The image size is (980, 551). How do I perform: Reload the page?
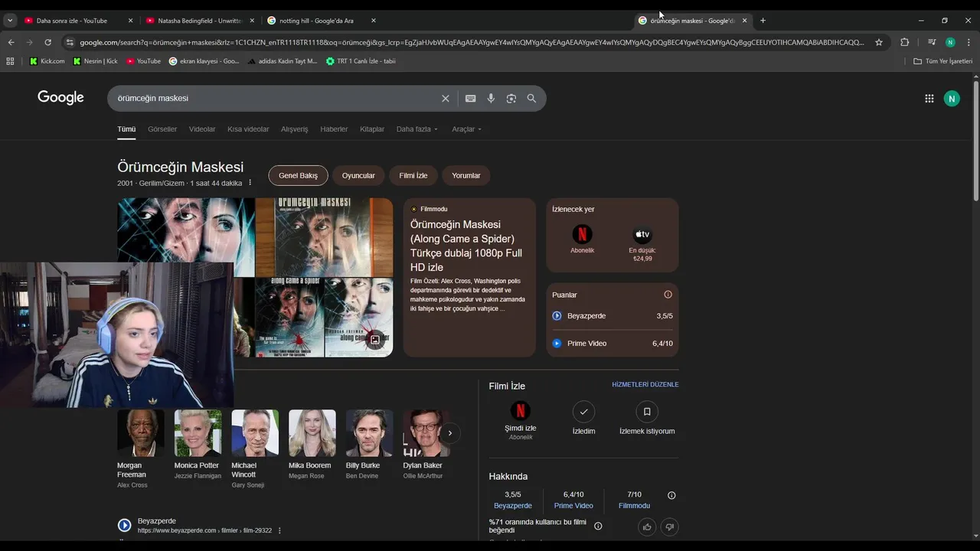[48, 42]
